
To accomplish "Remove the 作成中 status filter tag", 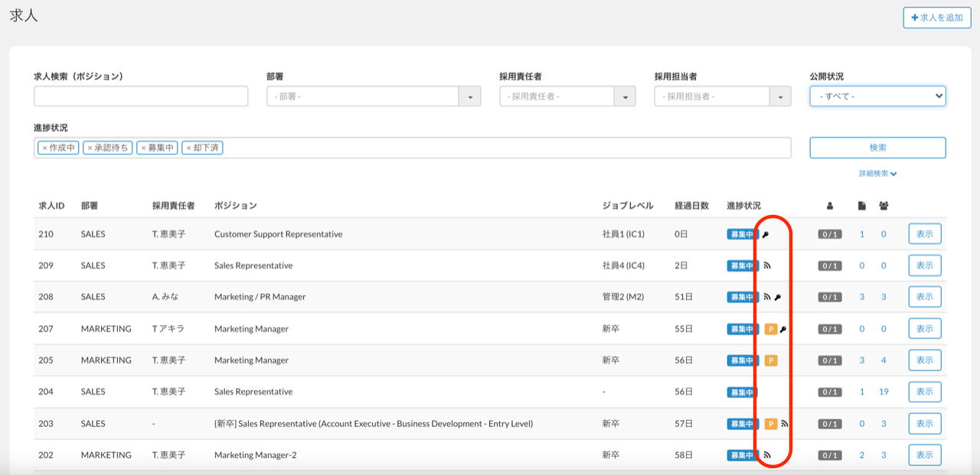I will [44, 148].
